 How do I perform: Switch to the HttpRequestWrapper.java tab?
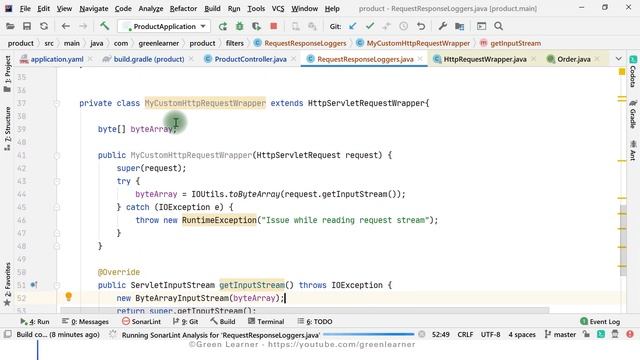point(485,59)
